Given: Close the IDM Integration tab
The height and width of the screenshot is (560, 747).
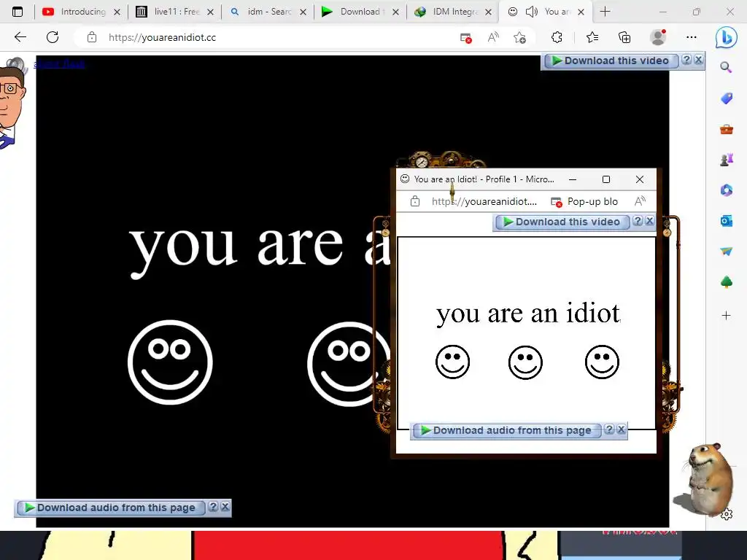Looking at the screenshot, I should pos(488,12).
